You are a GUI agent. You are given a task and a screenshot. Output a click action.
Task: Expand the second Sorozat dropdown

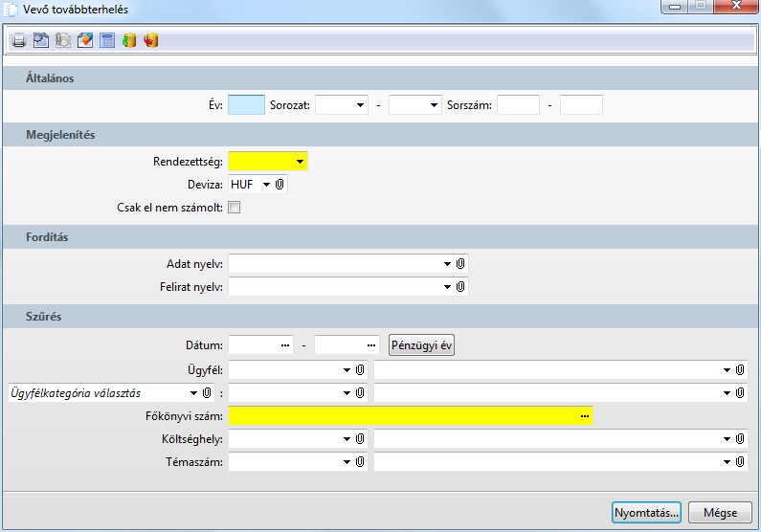pos(434,105)
